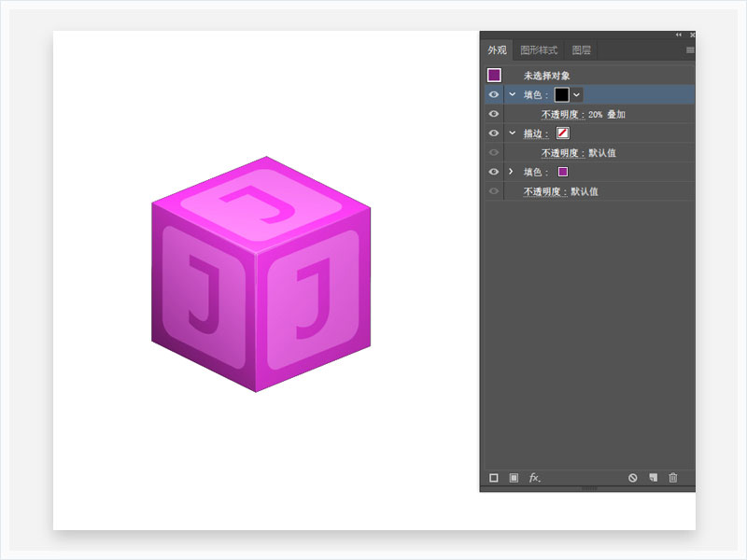Screen dimensions: 747x560
Task: Collapse the black 填色 fill attributes
Action: click(x=512, y=94)
